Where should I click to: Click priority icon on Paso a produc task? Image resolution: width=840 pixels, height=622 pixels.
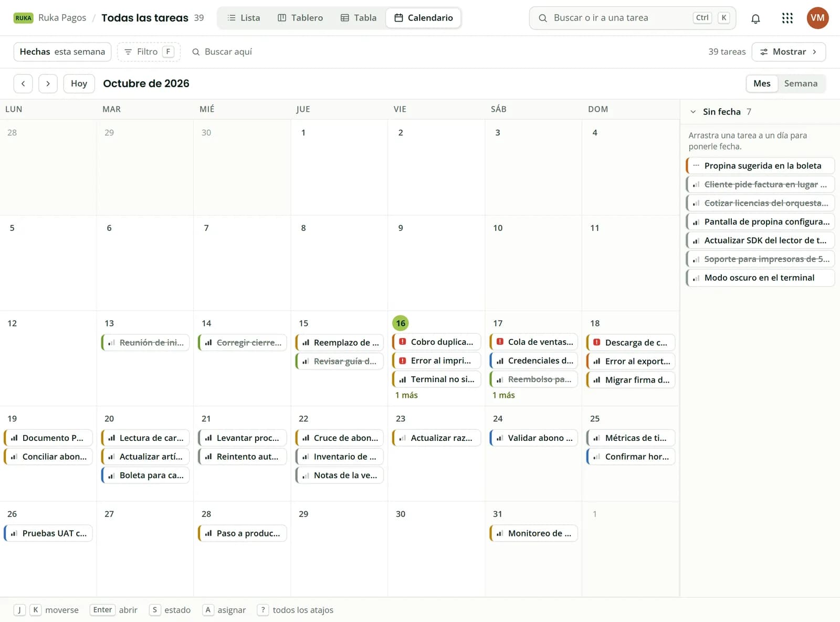[208, 533]
